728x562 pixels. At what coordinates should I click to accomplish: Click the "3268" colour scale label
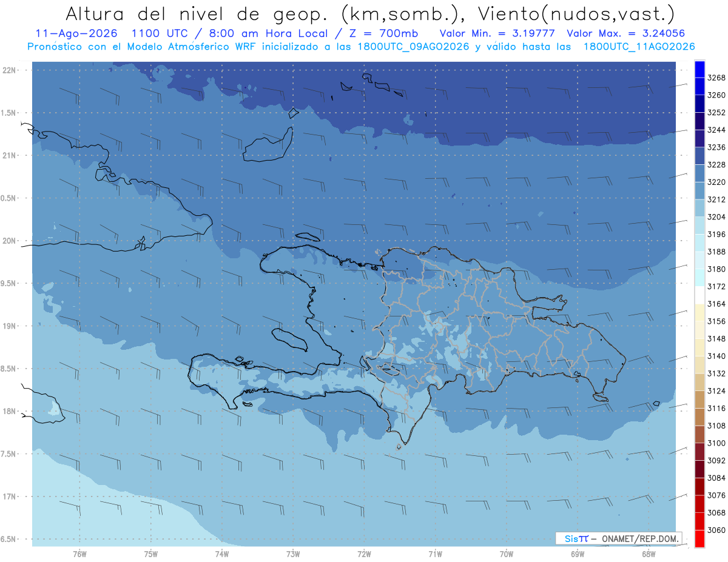click(x=716, y=78)
